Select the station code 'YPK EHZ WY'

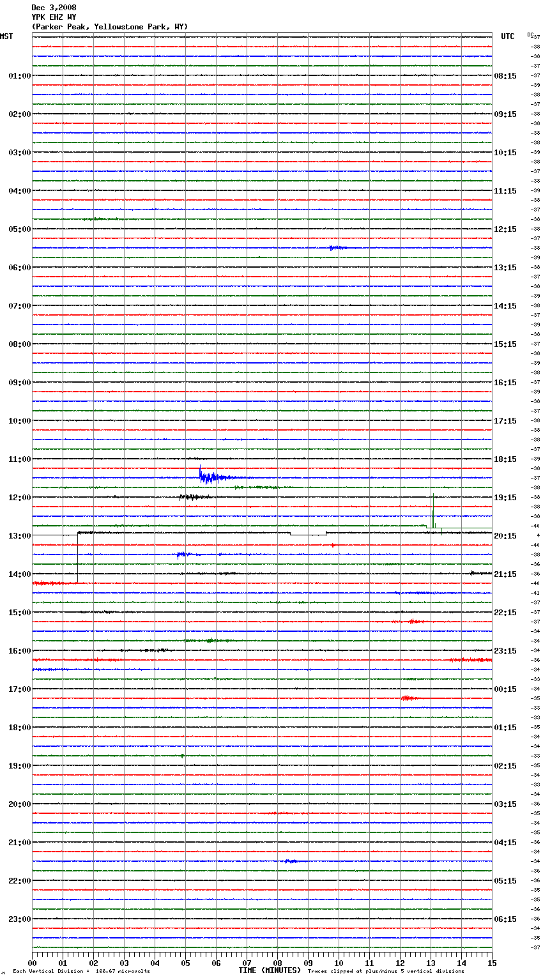pyautogui.click(x=54, y=17)
